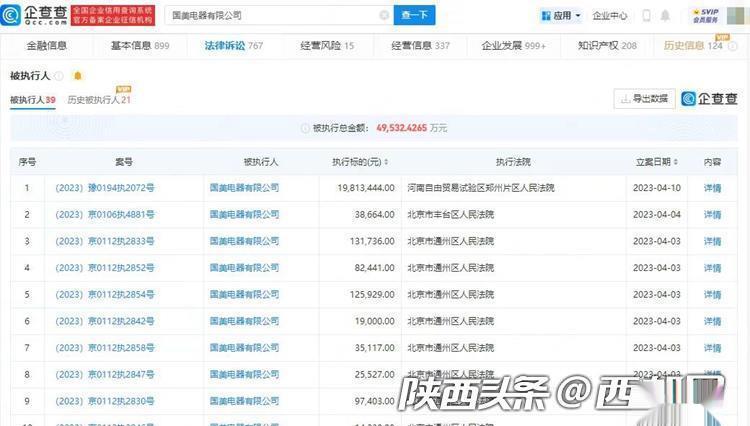Click 导出数据 export button

tap(644, 99)
